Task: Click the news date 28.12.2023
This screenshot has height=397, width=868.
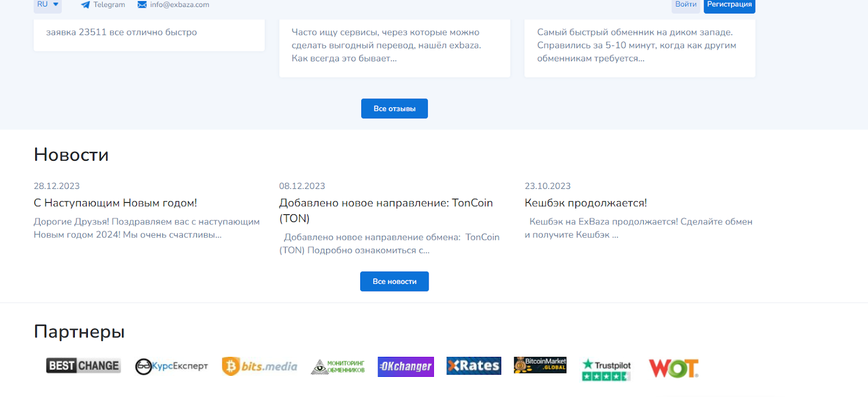Action: tap(57, 186)
